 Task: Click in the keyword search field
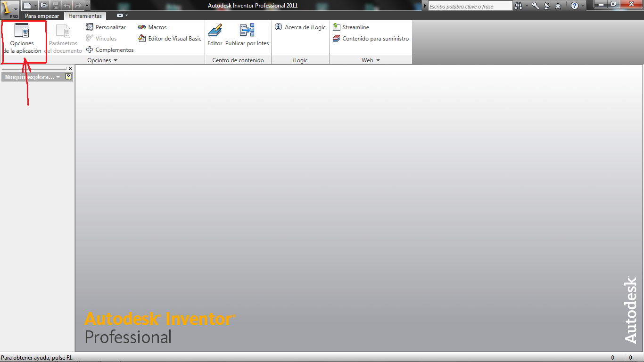pos(470,6)
